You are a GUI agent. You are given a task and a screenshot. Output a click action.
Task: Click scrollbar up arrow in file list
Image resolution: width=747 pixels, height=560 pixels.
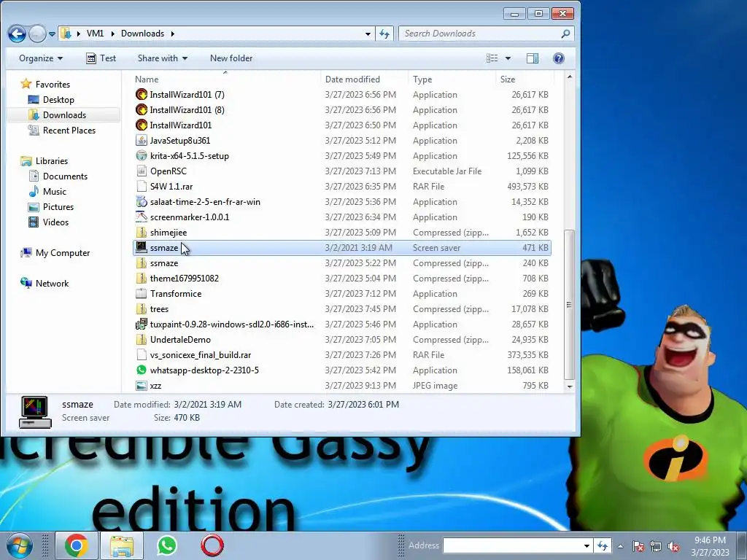569,77
